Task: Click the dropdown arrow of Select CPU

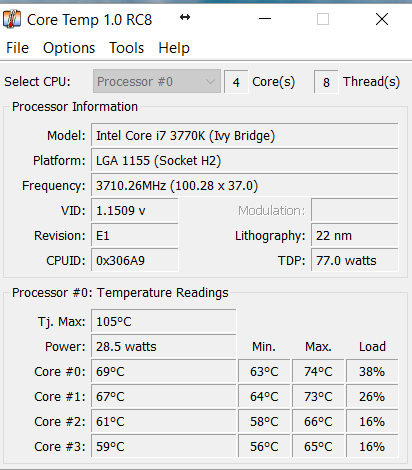Action: (210, 81)
